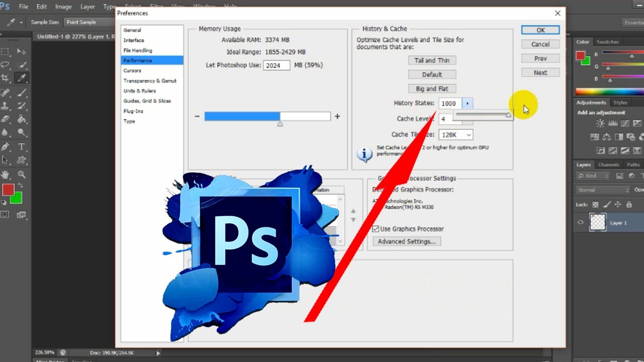Select the Brush tool
Image resolution: width=644 pixels, height=362 pixels.
22,93
